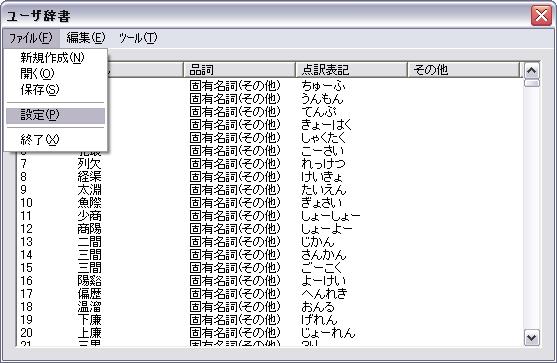
Task: Select row 17 word 偏歴
Action: [x=90, y=294]
